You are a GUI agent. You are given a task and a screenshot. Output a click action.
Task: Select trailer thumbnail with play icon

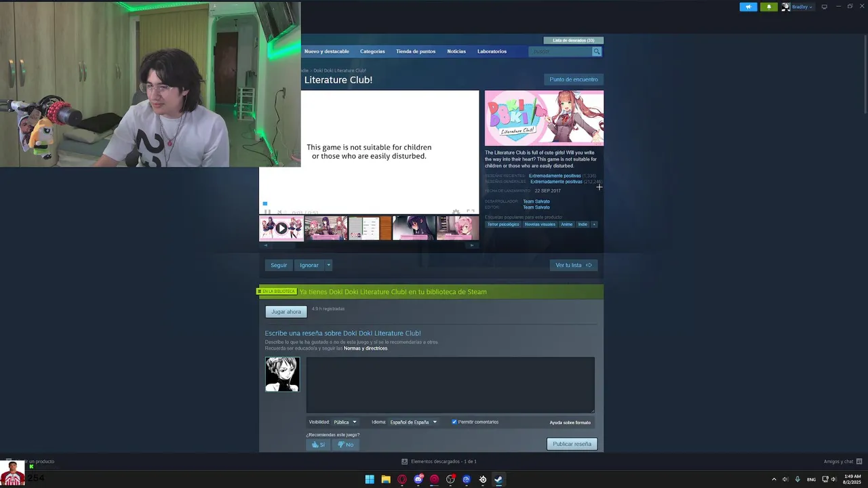[281, 228]
